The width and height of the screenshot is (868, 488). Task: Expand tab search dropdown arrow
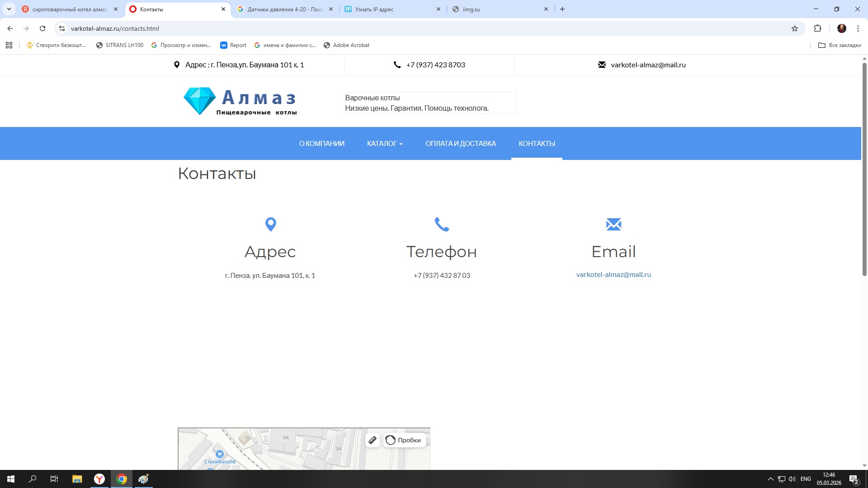(9, 9)
